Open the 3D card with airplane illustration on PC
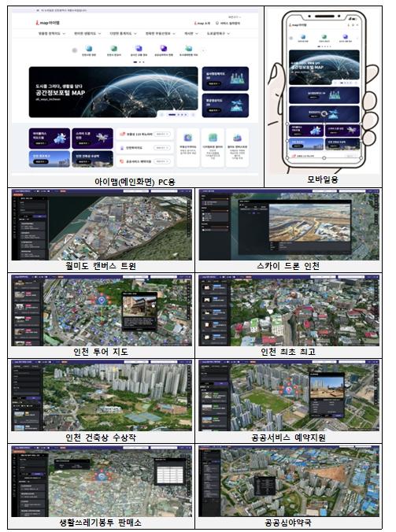This screenshot has height=532, width=396. point(225,105)
